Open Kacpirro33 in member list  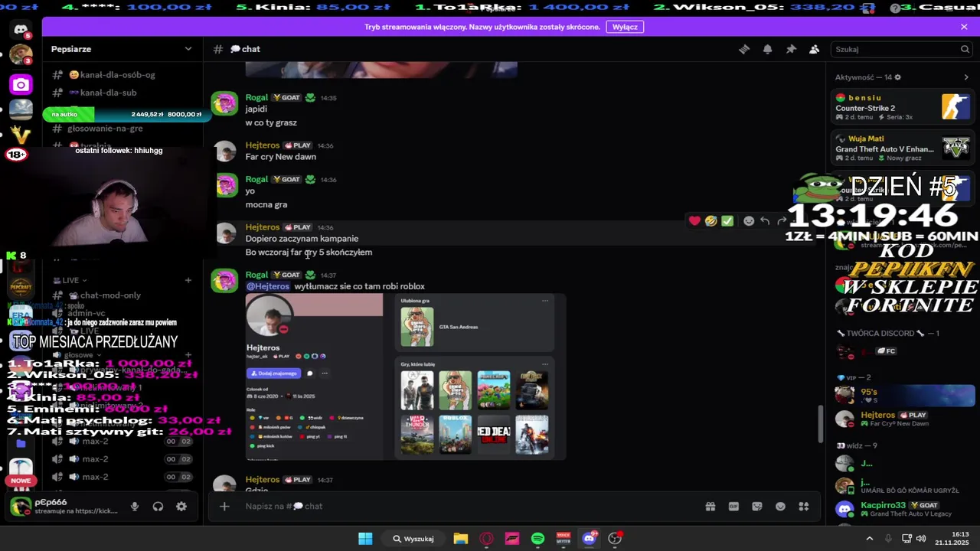pos(902,509)
